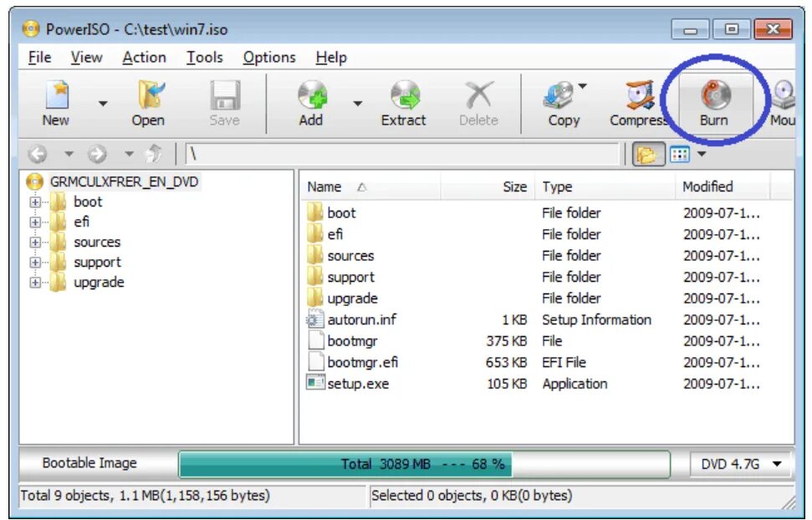
Task: Click the Extract toolbar icon
Action: 405,95
